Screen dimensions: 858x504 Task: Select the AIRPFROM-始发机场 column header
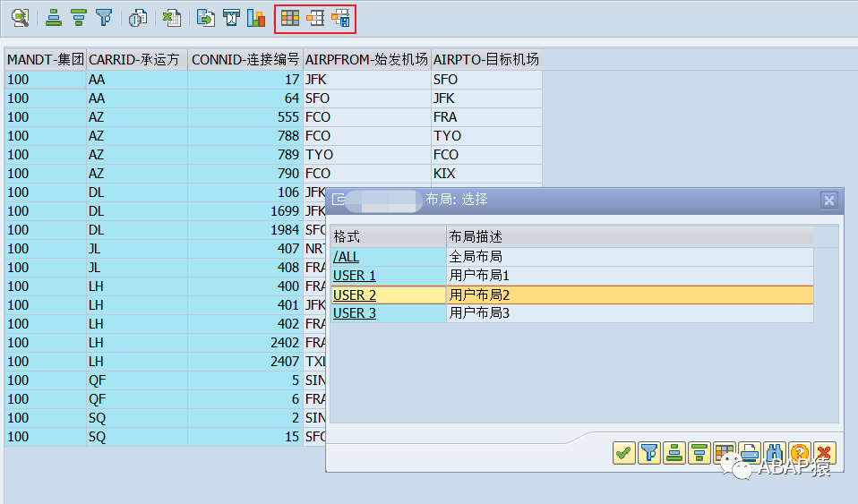[x=366, y=60]
